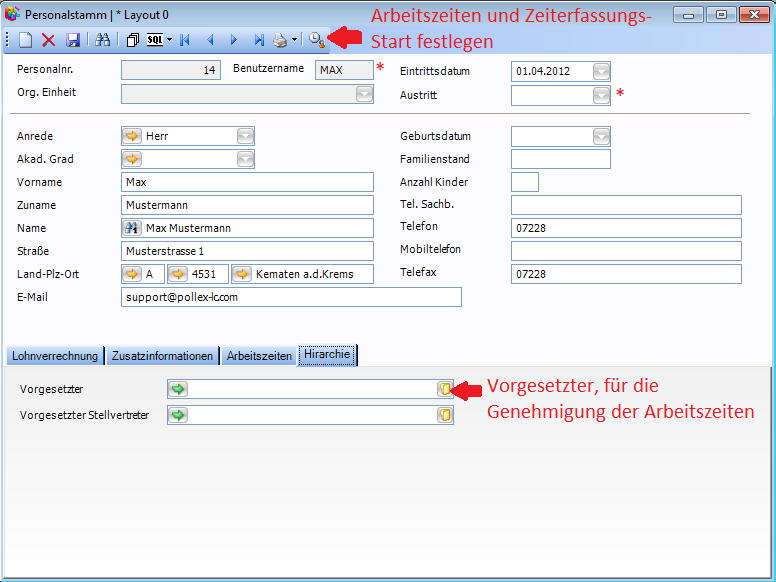Open the SQL dropdown arrow
This screenshot has width=776, height=582.
click(x=169, y=40)
